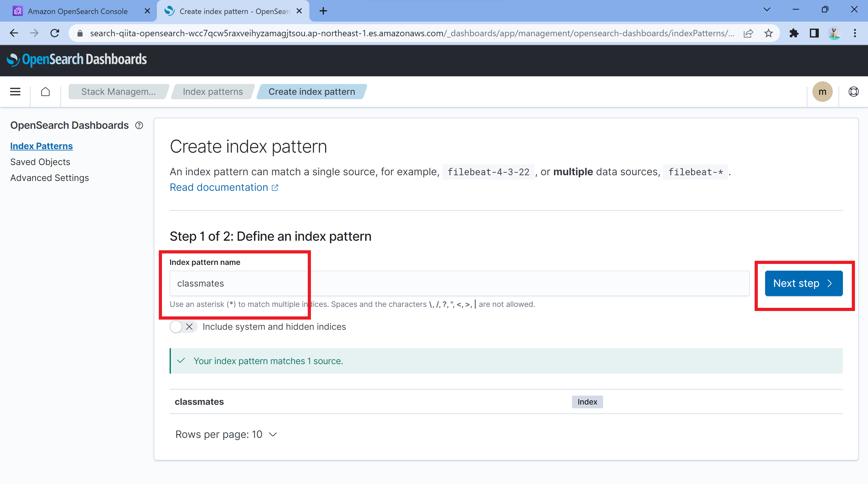This screenshot has width=868, height=484.
Task: Click the OpenSearch Dashboards logo
Action: [77, 60]
